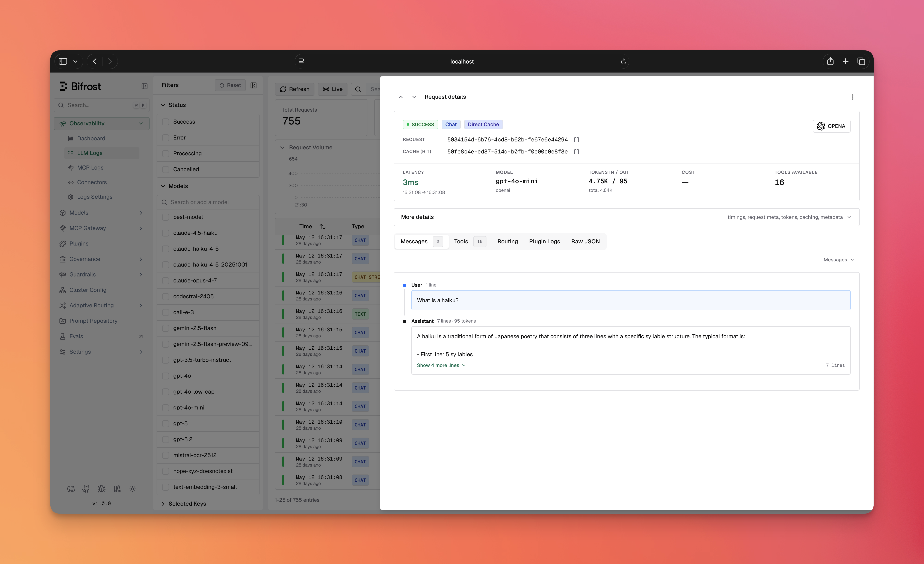The height and width of the screenshot is (564, 924).
Task: Select the Messages tab
Action: point(421,241)
